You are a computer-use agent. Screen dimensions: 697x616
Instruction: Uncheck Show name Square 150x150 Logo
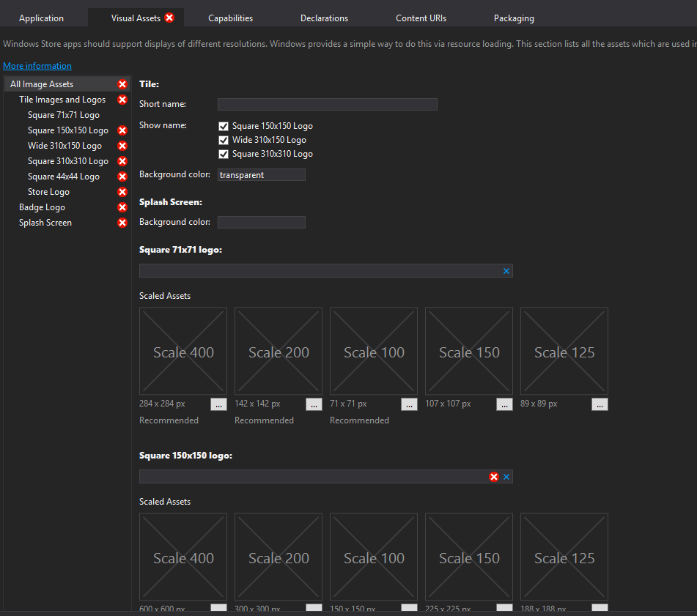tap(224, 126)
